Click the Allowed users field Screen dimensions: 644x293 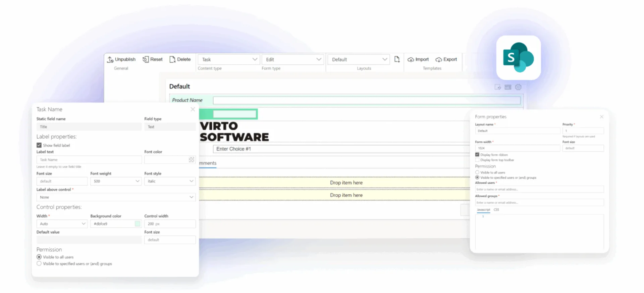[539, 189]
